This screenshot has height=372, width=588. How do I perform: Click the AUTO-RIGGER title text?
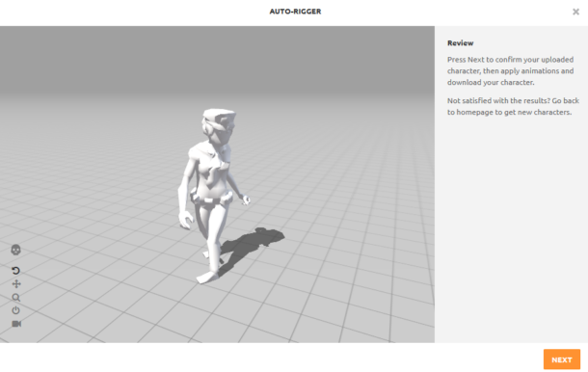[295, 12]
